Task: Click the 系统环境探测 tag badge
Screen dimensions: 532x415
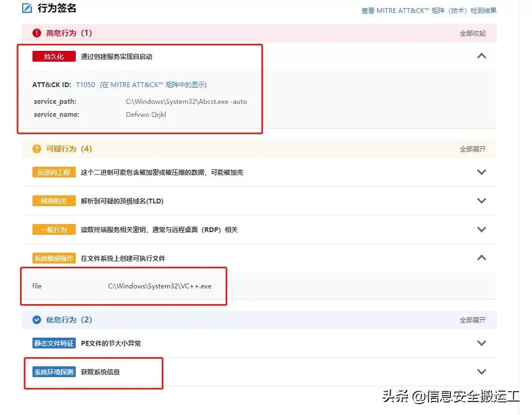Action: [x=54, y=372]
